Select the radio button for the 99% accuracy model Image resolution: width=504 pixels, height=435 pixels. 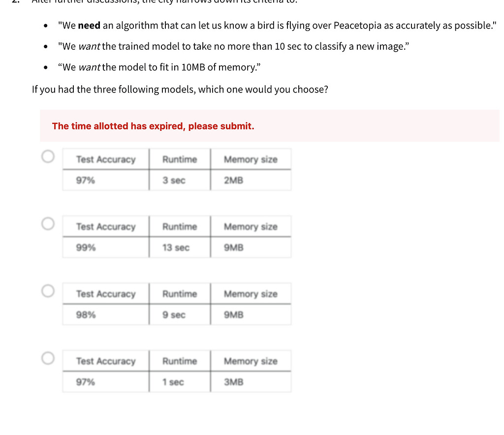click(48, 223)
